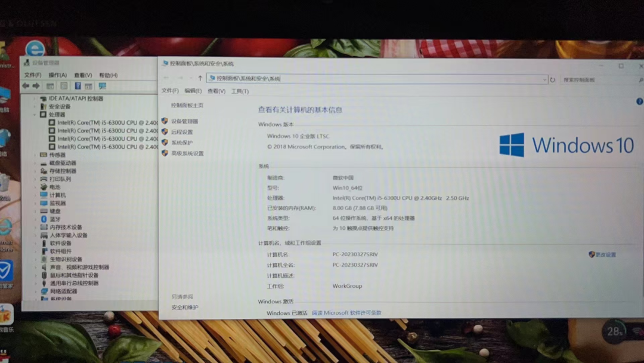The width and height of the screenshot is (644, 363).
Task: Expand the 人体学输入设备 node
Action: (x=35, y=236)
